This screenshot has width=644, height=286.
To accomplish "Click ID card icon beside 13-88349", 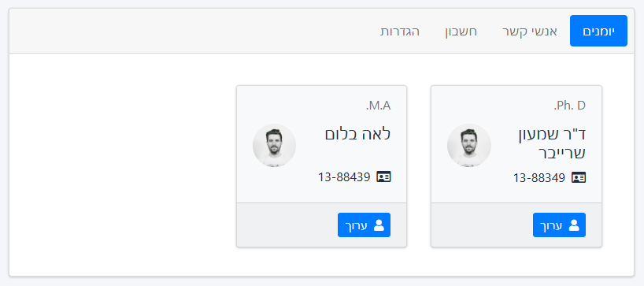I will click(x=579, y=177).
